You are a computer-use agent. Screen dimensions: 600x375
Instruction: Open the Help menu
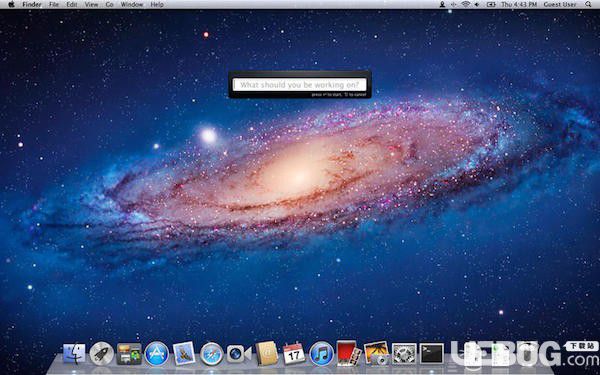click(157, 4)
